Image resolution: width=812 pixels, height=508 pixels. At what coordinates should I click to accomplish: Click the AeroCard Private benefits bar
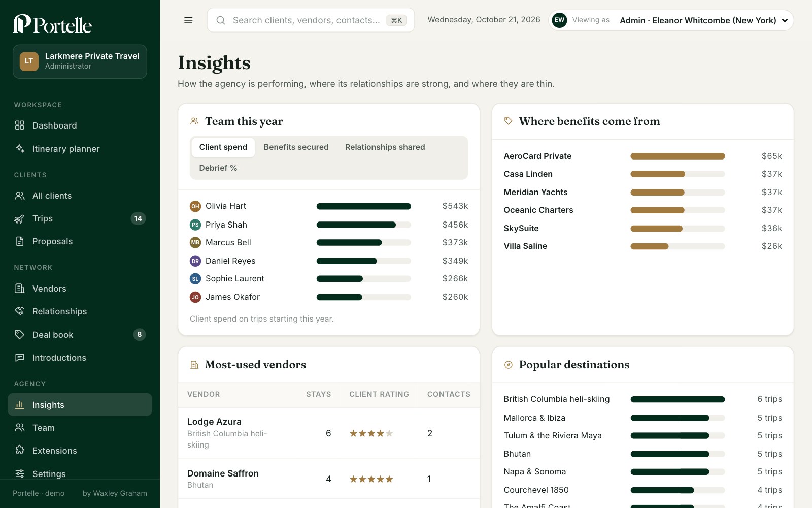[x=678, y=156]
